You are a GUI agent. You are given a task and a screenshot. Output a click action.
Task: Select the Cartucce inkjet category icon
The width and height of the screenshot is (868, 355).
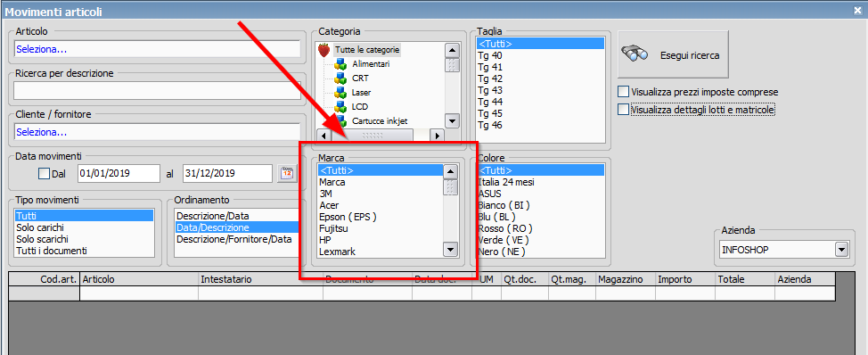[x=340, y=120]
